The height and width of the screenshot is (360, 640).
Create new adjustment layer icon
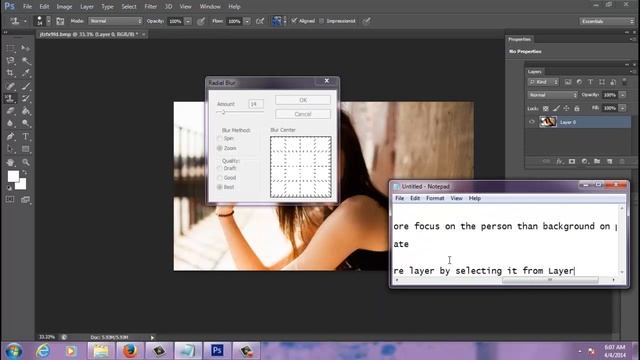pos(584,162)
